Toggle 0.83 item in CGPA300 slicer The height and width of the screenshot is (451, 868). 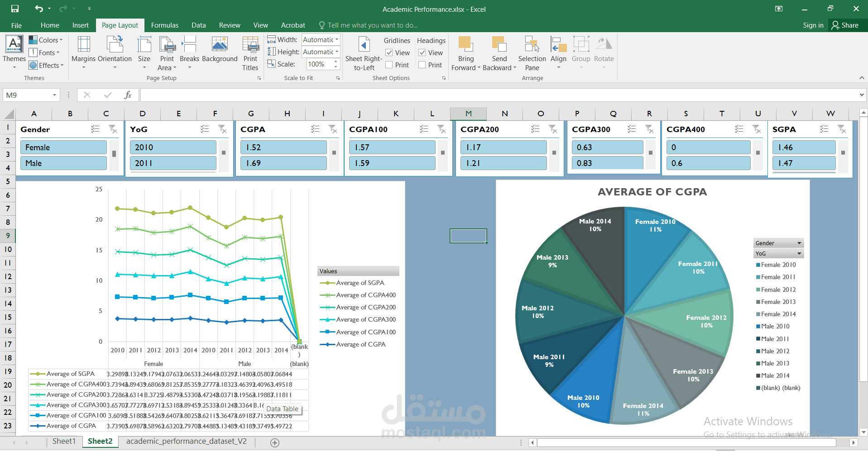point(607,163)
